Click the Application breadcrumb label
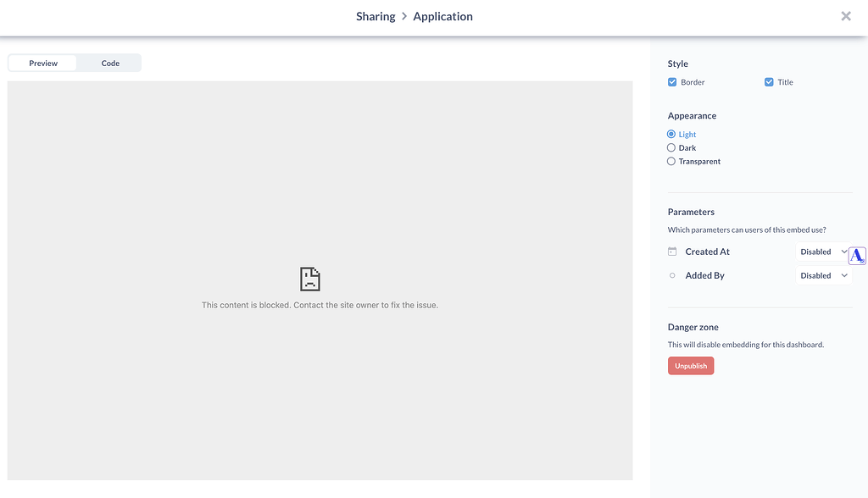Screen dimensions: 868x498 click(442, 16)
